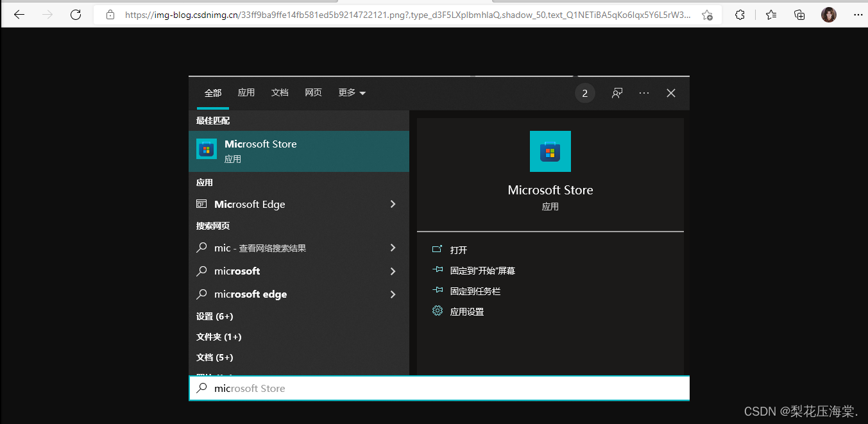Click the rewards badge showing 2
The image size is (868, 424).
coord(585,94)
